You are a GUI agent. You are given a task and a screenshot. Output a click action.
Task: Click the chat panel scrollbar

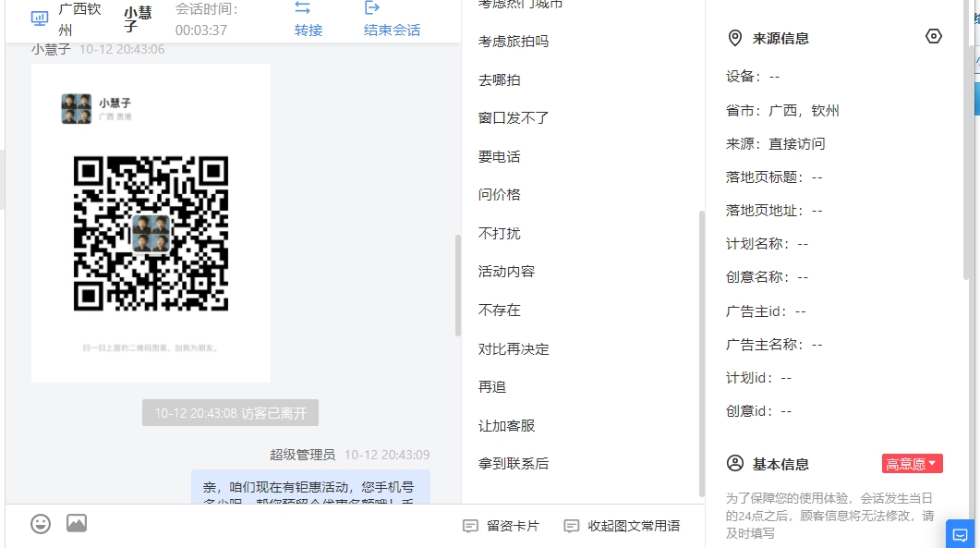tap(457, 285)
